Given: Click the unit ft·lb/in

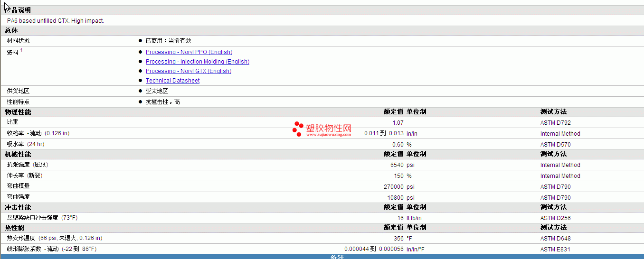Looking at the screenshot, I should [x=414, y=218].
